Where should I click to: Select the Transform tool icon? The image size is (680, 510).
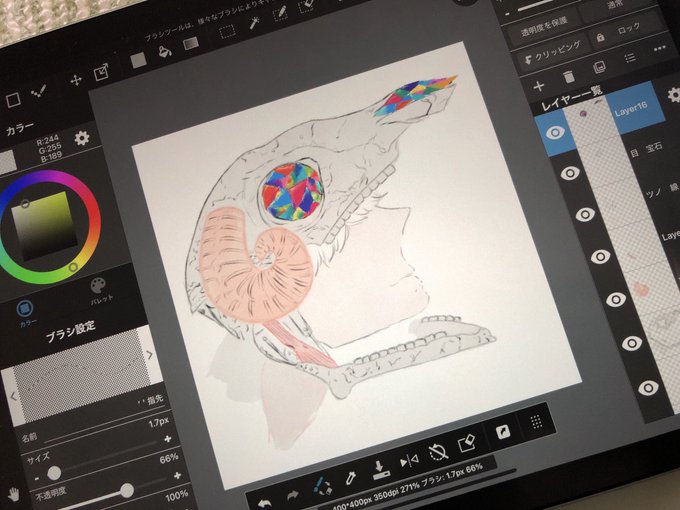pyautogui.click(x=101, y=72)
